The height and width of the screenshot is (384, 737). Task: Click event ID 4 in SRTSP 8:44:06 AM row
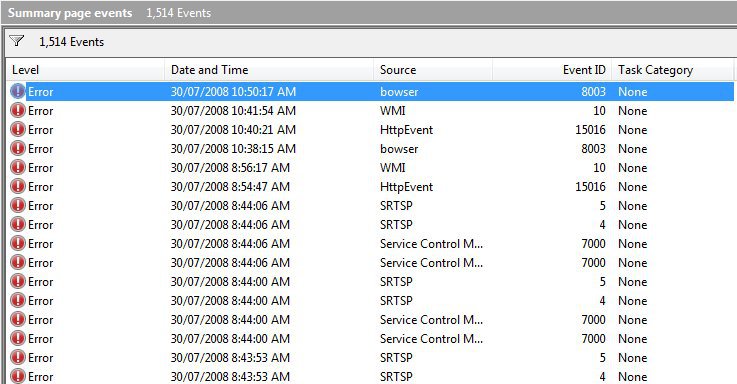coord(602,224)
